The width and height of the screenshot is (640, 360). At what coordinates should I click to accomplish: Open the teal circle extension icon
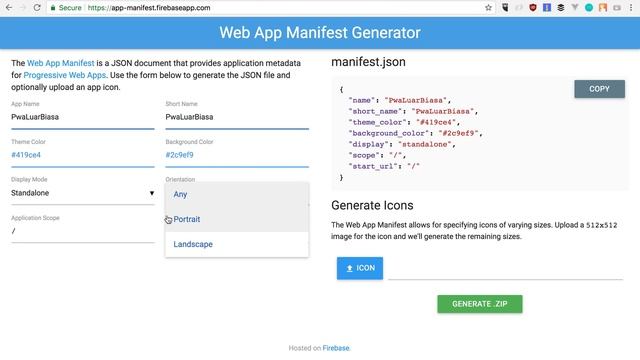coord(589,7)
